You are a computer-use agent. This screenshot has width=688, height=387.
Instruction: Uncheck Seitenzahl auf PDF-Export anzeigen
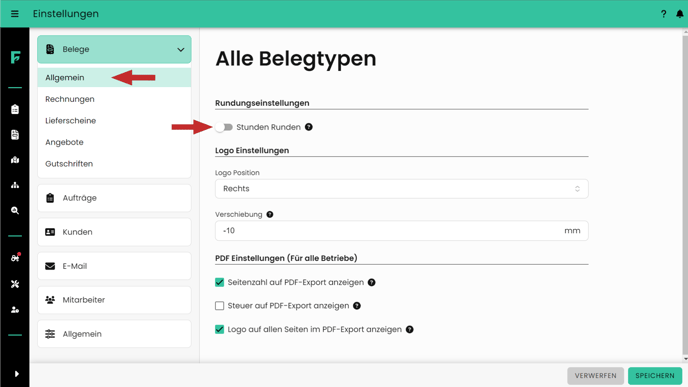coord(219,282)
